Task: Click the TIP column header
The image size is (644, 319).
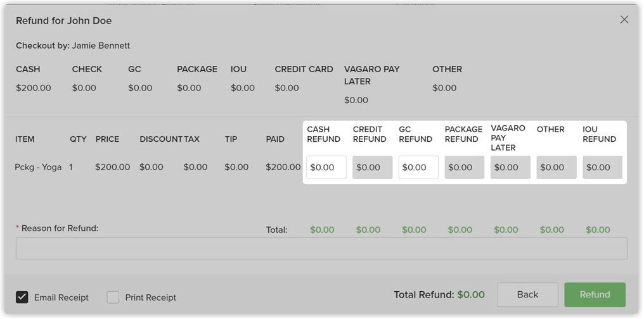Action: [231, 139]
